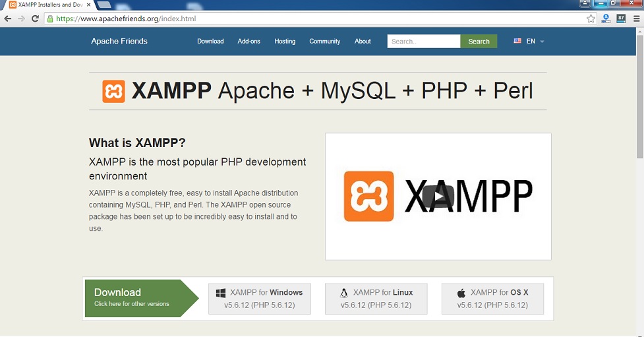
Task: Click Download for other versions banner
Action: pos(142,298)
